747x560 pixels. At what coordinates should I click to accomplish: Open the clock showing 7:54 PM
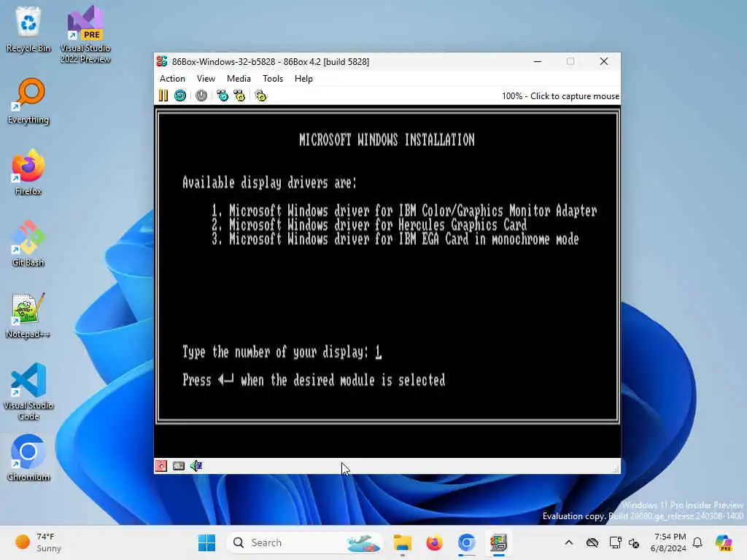669,542
